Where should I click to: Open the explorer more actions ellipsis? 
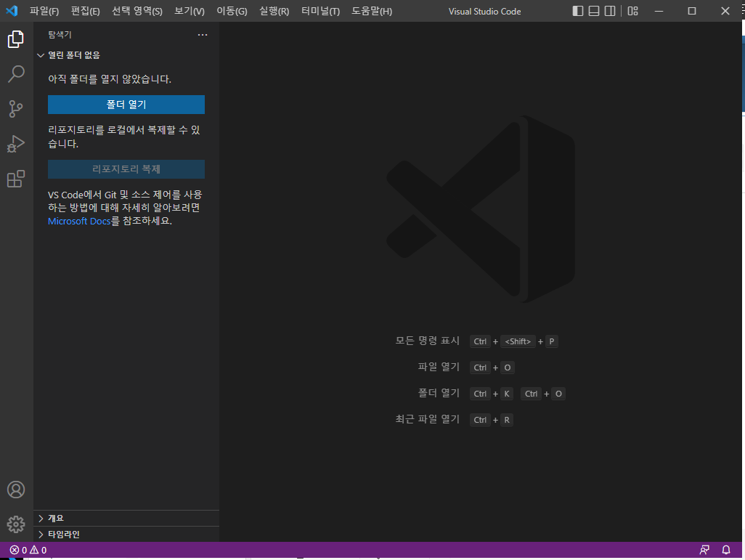click(x=203, y=35)
